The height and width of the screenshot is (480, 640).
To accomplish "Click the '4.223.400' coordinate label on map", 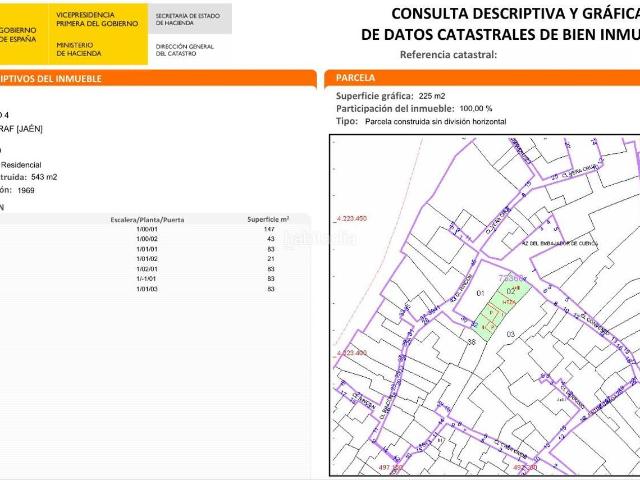I will click(351, 353).
